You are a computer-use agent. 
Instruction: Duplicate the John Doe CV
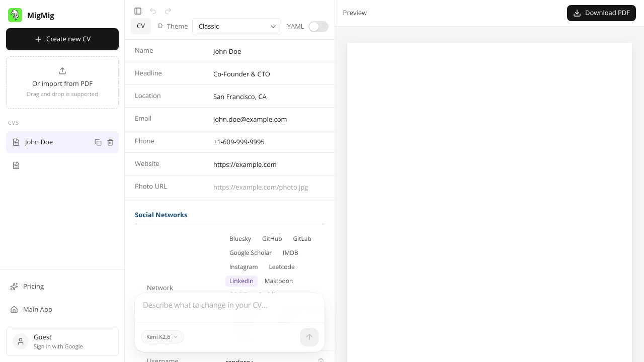98,142
